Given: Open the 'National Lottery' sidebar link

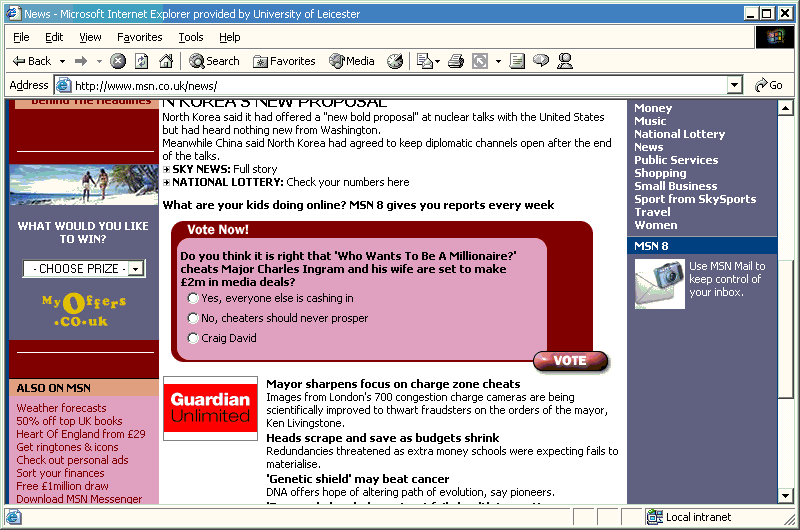Looking at the screenshot, I should [x=679, y=134].
